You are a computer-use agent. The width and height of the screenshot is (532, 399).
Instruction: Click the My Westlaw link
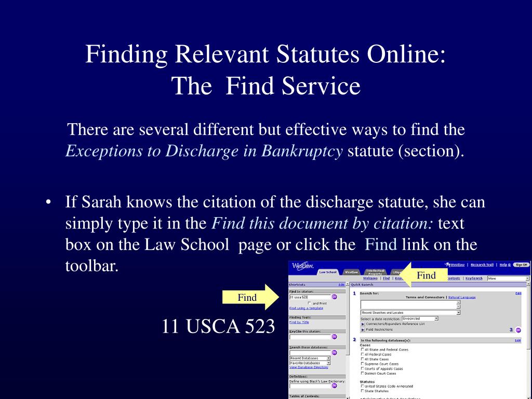point(457,264)
